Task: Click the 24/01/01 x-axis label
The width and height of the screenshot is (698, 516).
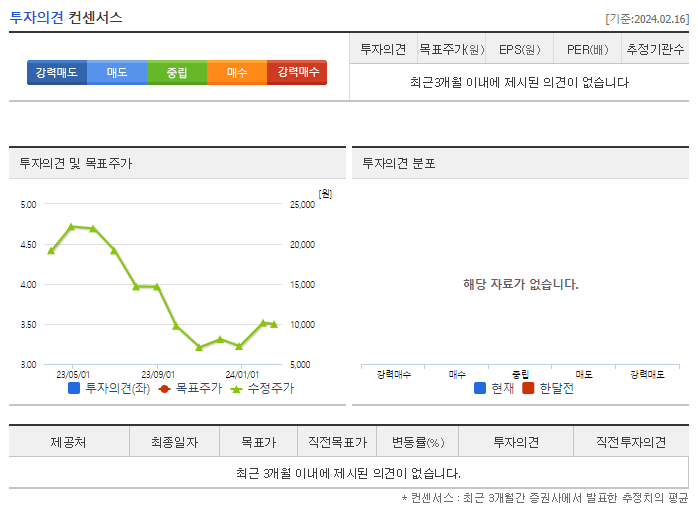Action: tap(242, 375)
